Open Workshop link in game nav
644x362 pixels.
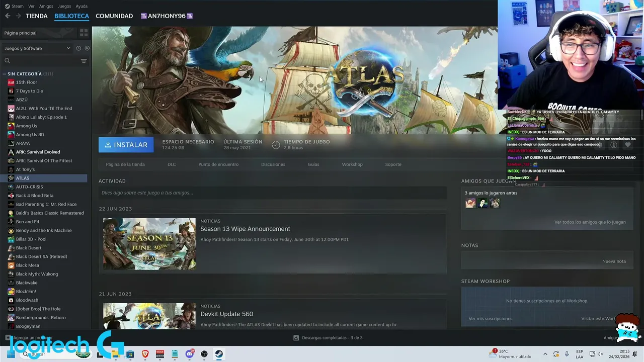(352, 164)
